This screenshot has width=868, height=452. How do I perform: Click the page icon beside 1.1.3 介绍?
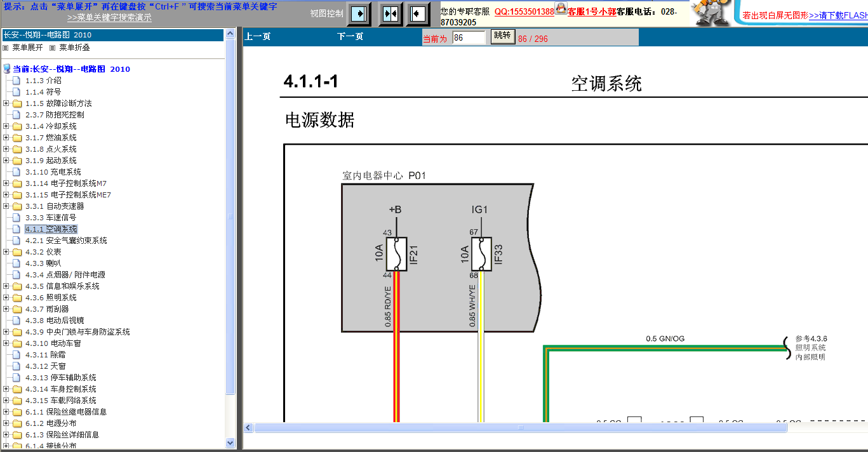pos(17,81)
